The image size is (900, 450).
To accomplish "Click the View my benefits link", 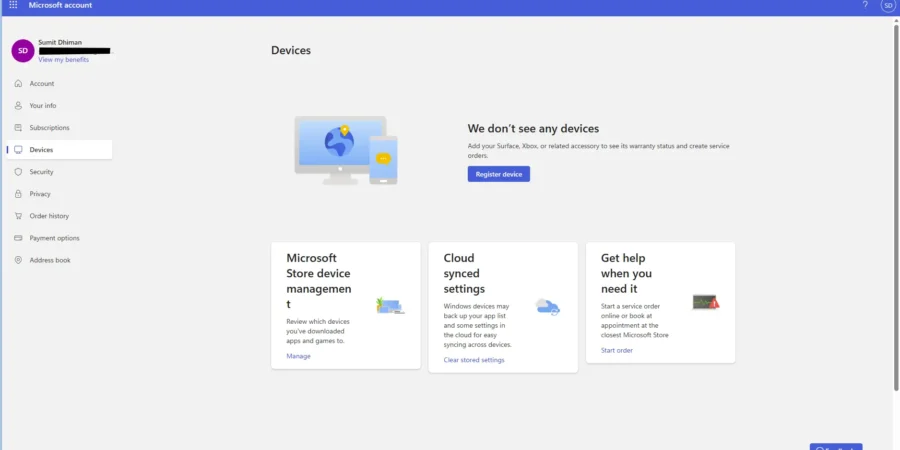I will [x=64, y=60].
